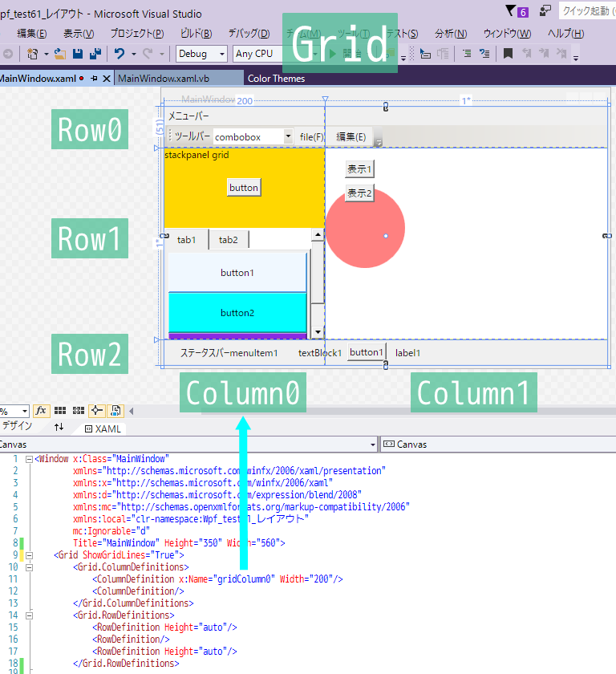This screenshot has height=674, width=616.
Task: Open the ビルド(B) menu
Action: click(x=196, y=34)
